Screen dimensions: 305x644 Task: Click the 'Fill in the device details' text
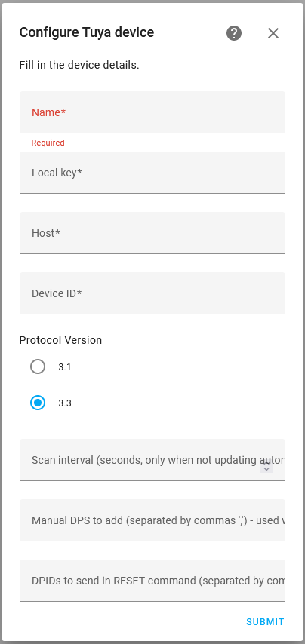coord(79,65)
